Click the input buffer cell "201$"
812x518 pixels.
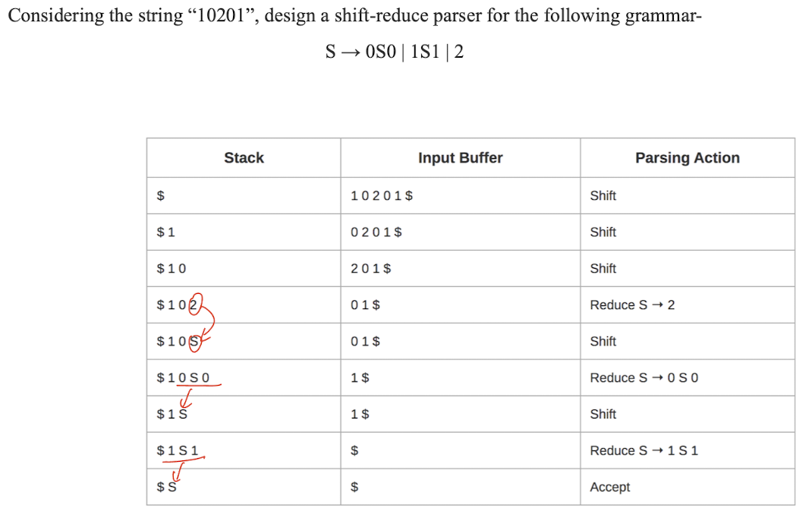371,269
